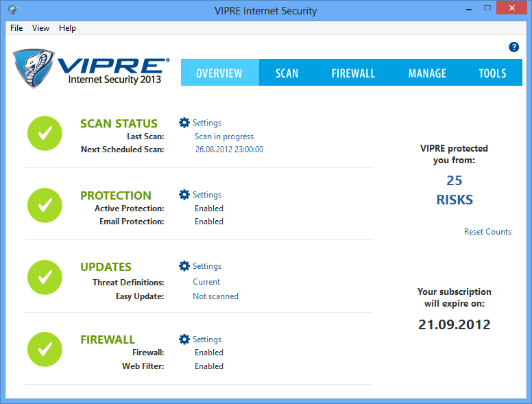532x404 pixels.
Task: Open the View menu
Action: coord(40,28)
